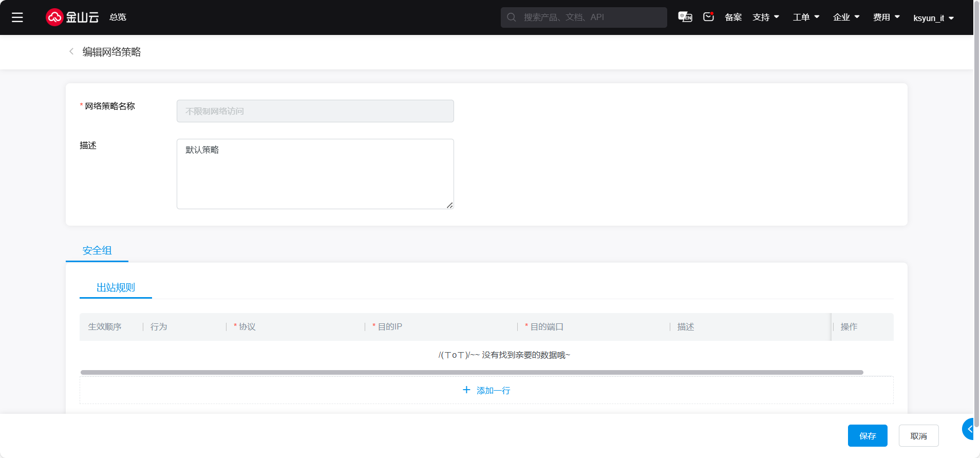980x458 pixels.
Task: Click the 网络策略名称 input field
Action: [315, 111]
